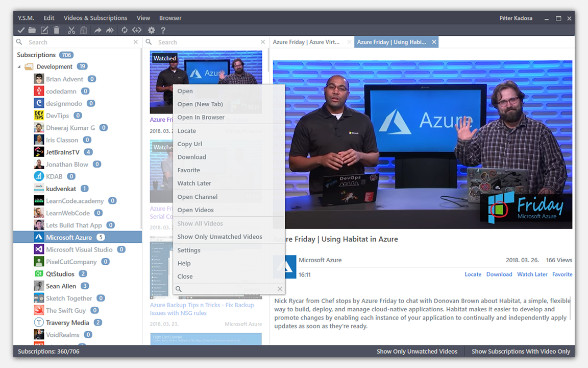588x368 pixels.
Task: Click the 'Subscriptions: 360/706' status text
Action: tap(48, 352)
